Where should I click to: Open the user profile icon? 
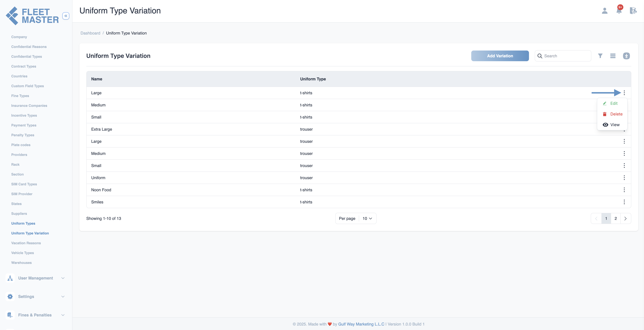coord(604,11)
